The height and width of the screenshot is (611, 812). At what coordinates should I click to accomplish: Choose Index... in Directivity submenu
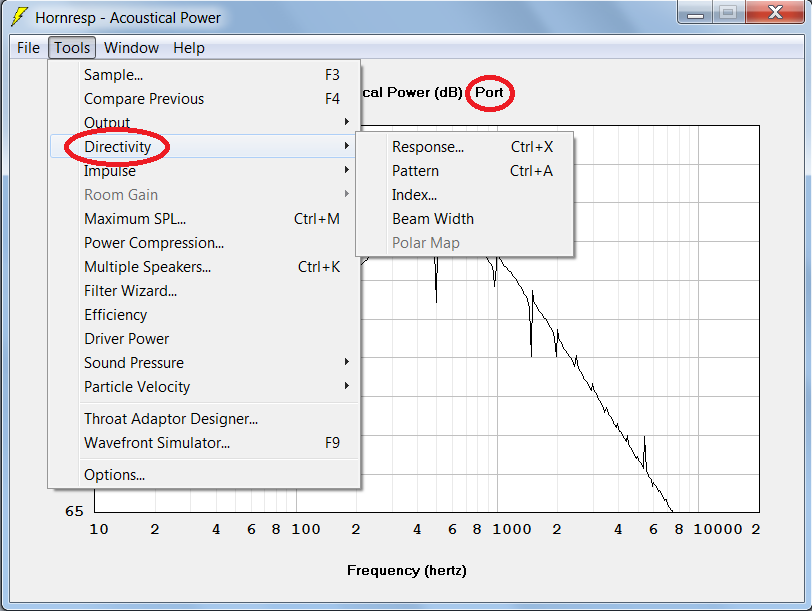(465, 195)
